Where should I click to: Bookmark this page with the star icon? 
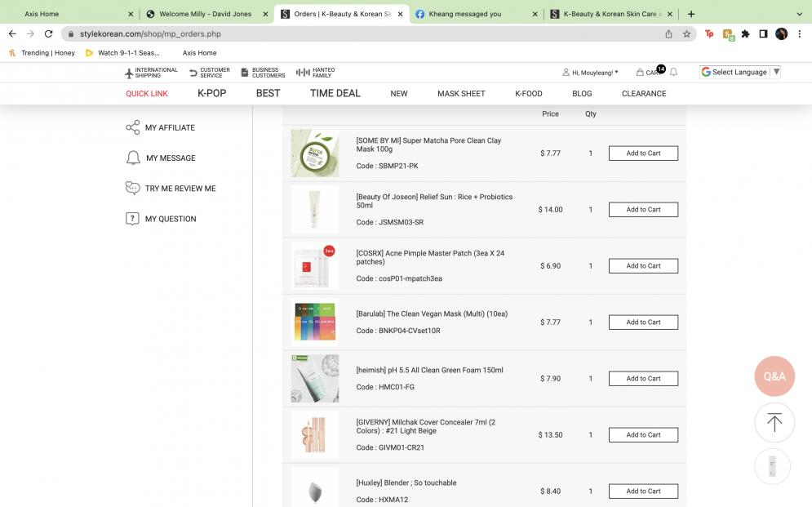pyautogui.click(x=686, y=33)
